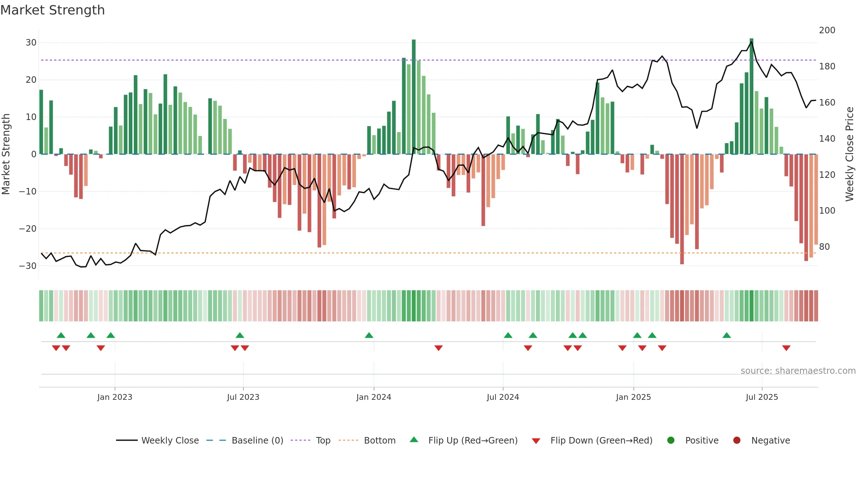
Task: Toggle the Positive legend label
Action: click(x=702, y=440)
